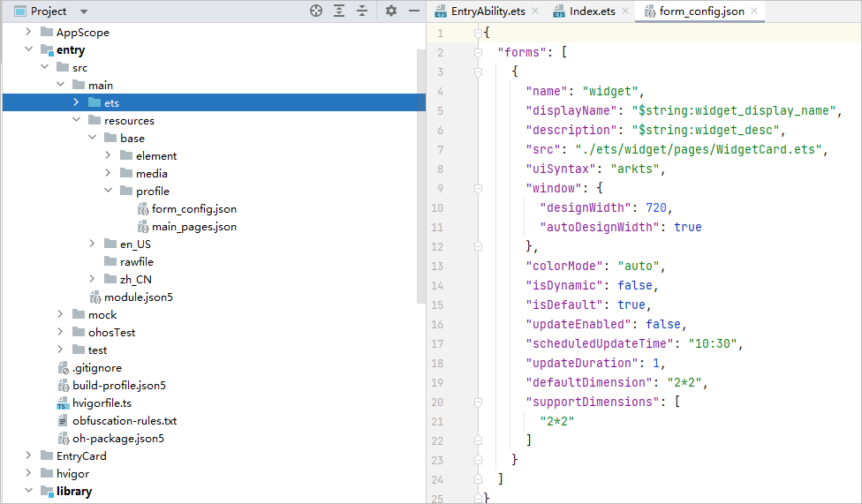
Task: Expand the en_US folder
Action: pos(93,244)
